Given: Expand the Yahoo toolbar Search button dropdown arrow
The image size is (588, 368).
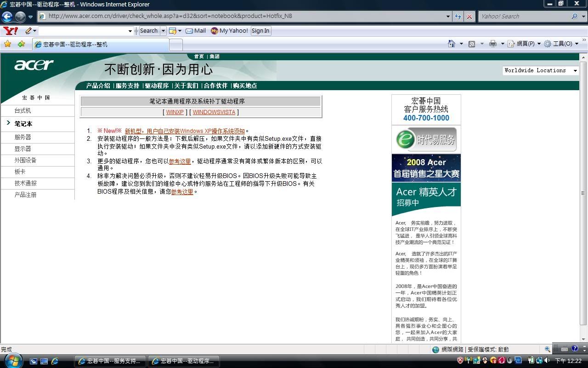Looking at the screenshot, I should point(163,31).
